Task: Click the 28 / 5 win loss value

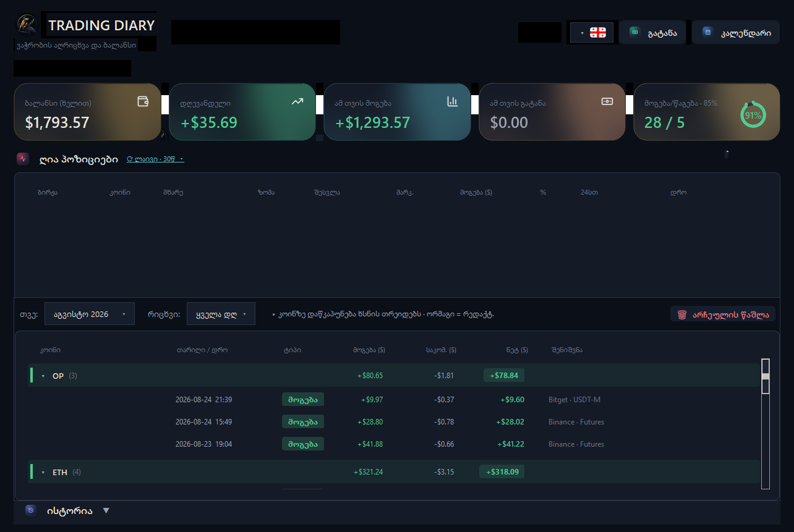Action: [665, 122]
